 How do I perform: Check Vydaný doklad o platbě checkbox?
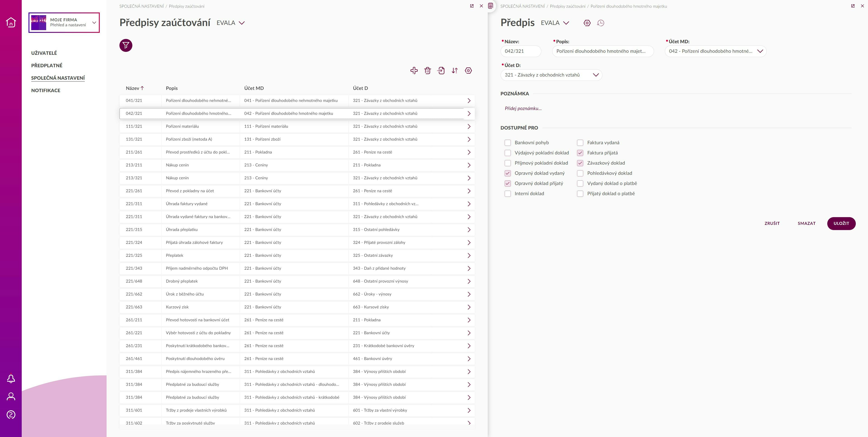(580, 183)
